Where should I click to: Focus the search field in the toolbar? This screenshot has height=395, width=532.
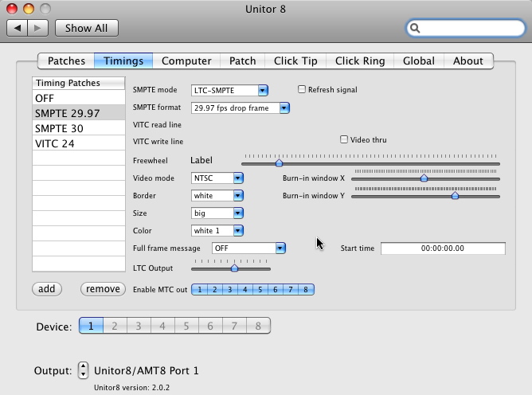(x=466, y=28)
